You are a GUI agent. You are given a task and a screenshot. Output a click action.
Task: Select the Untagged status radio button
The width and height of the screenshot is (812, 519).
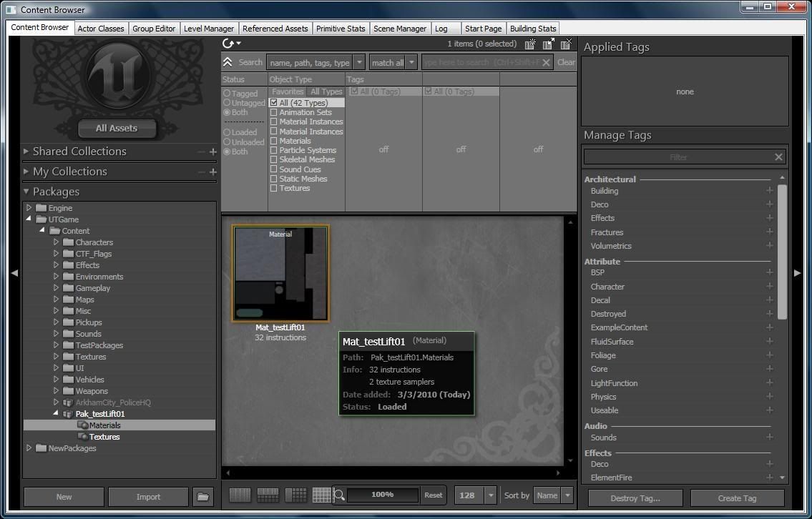(227, 102)
